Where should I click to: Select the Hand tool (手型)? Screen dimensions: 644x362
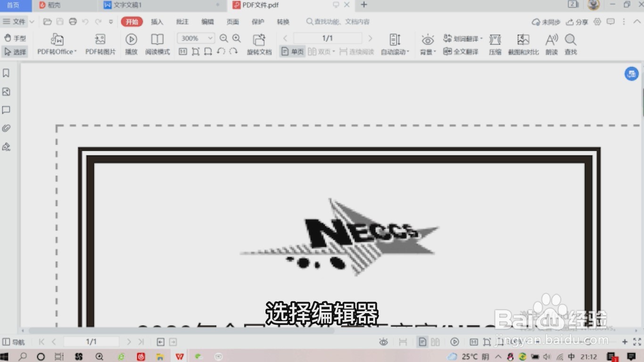[x=15, y=38]
